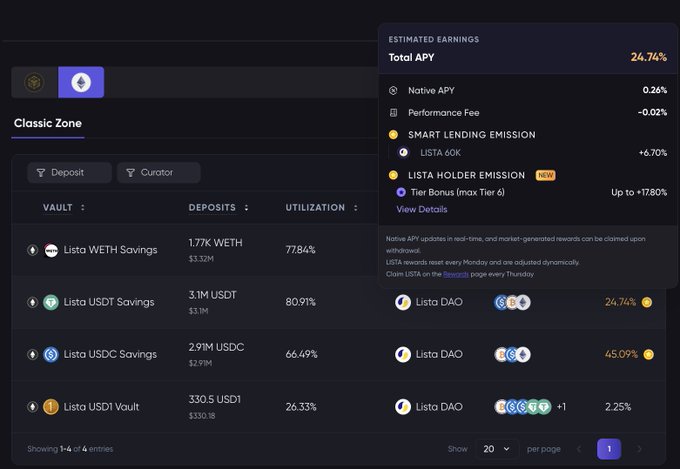Click the Curator filter funnel icon

click(130, 173)
